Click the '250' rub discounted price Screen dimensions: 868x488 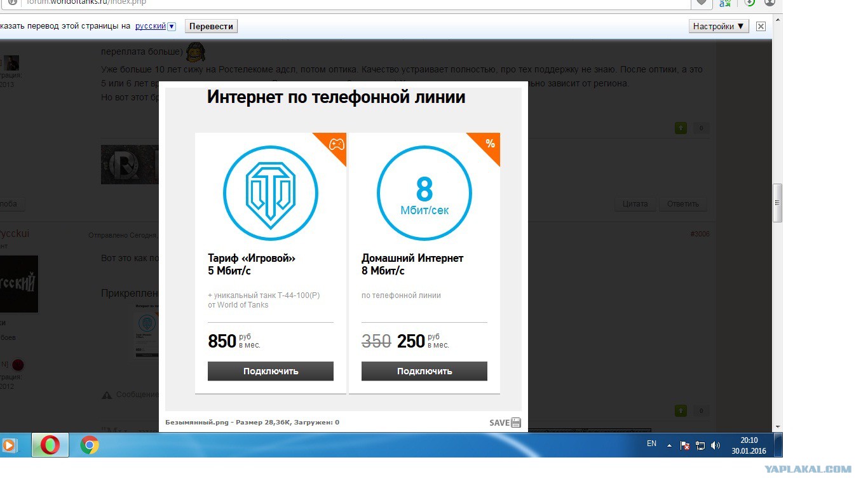[411, 341]
